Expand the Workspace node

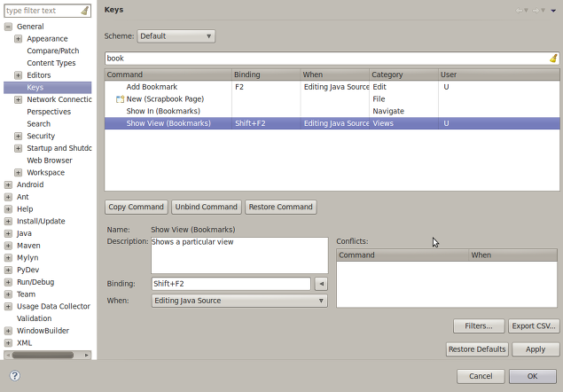pyautogui.click(x=19, y=172)
